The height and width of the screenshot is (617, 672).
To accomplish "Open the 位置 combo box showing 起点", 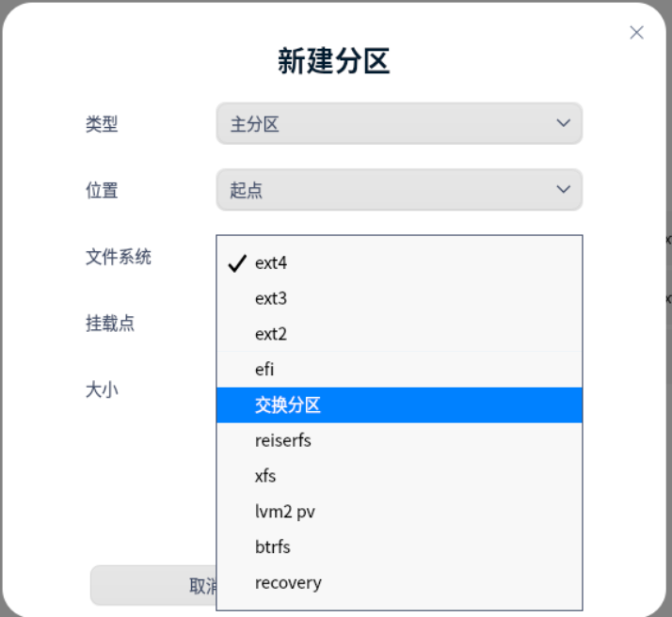I will click(x=398, y=190).
